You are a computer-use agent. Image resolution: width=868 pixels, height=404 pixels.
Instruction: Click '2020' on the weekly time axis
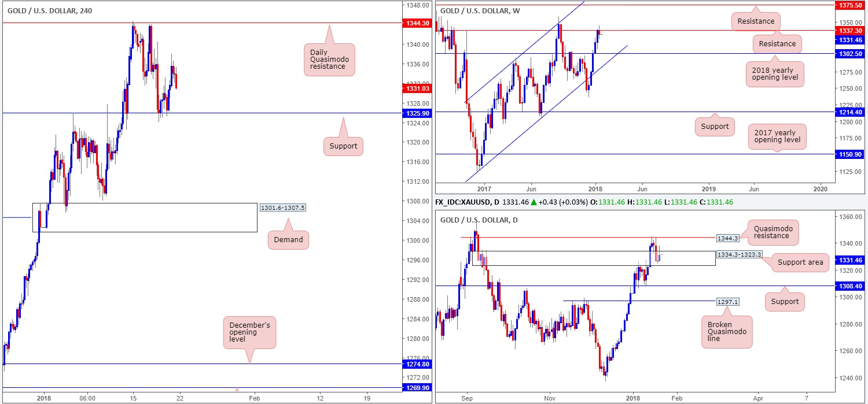pos(820,189)
